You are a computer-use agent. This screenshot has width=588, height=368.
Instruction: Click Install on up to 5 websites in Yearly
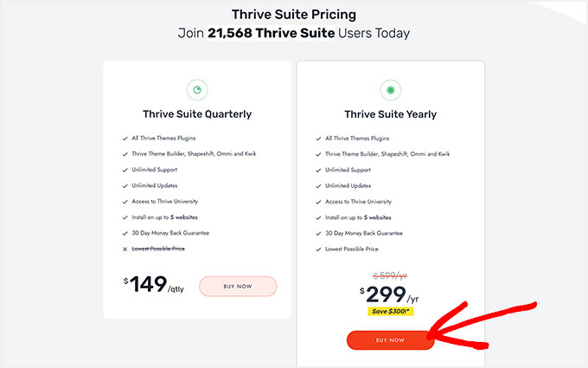click(358, 217)
